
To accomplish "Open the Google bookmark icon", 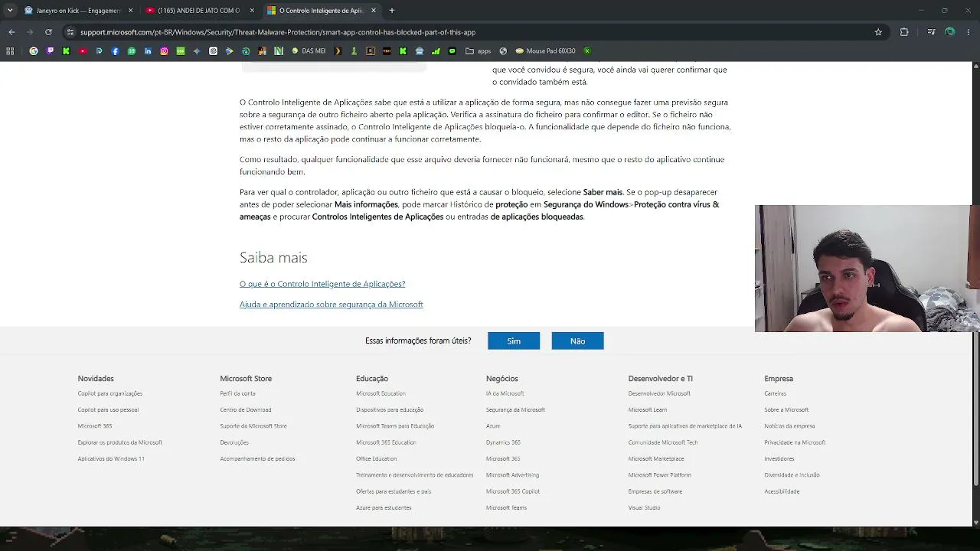I will point(34,51).
